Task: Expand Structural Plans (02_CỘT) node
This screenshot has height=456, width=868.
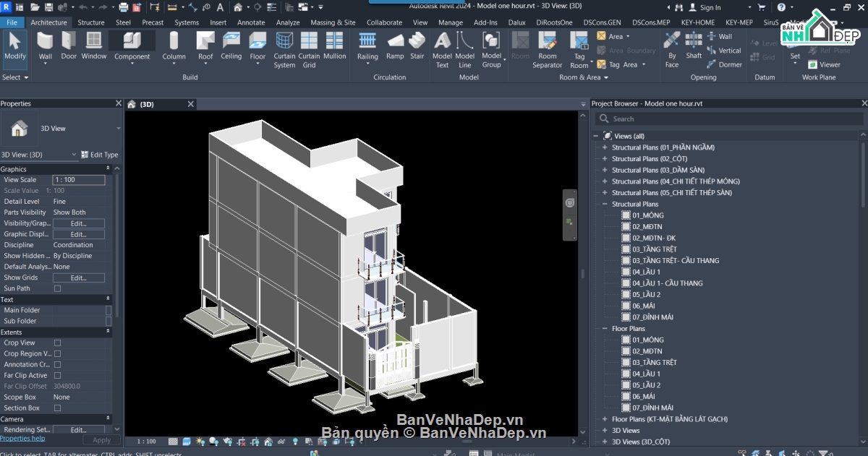Action: click(x=605, y=159)
